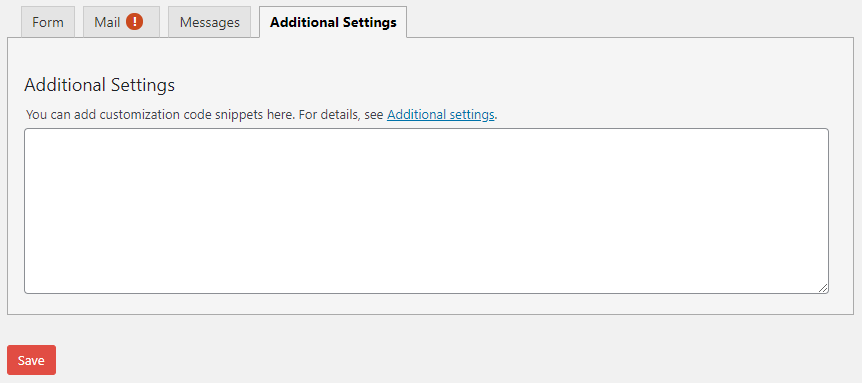Image resolution: width=862 pixels, height=383 pixels.
Task: Place cursor at top of snippets text box
Action: click(x=426, y=138)
